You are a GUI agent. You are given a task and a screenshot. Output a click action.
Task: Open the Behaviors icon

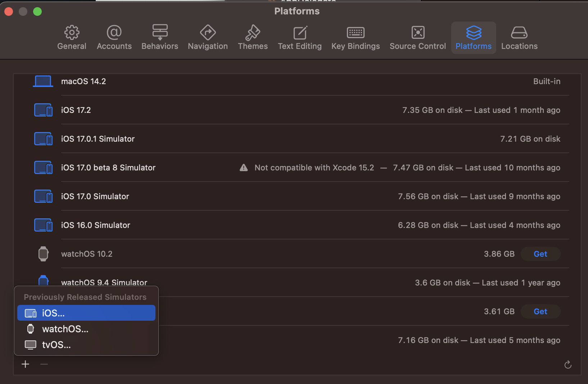pos(160,32)
